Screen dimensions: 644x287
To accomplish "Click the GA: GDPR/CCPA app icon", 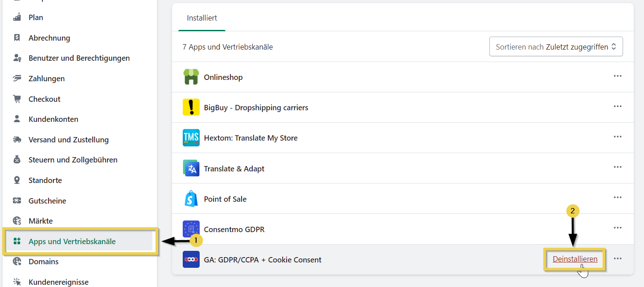I will [191, 260].
